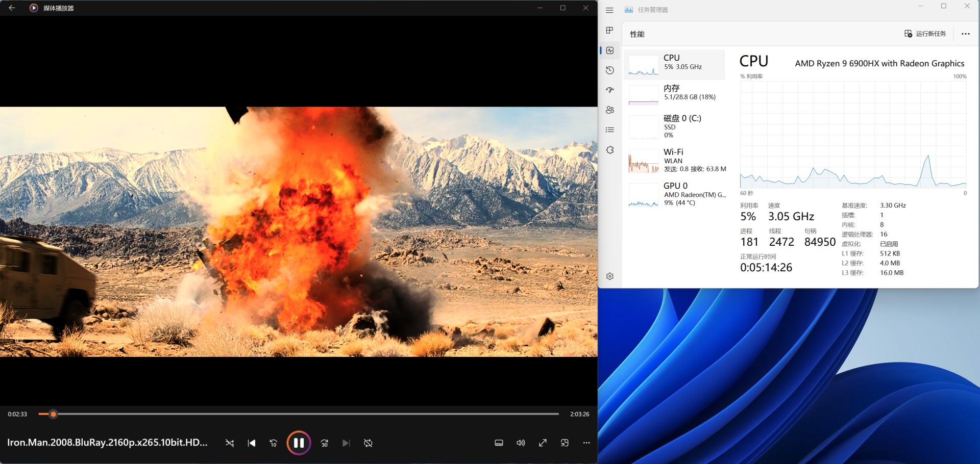Open Task Manager settings

coord(609,276)
